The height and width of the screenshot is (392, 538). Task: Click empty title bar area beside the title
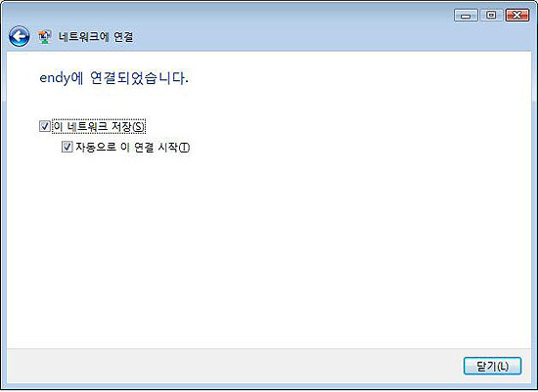pos(291,37)
